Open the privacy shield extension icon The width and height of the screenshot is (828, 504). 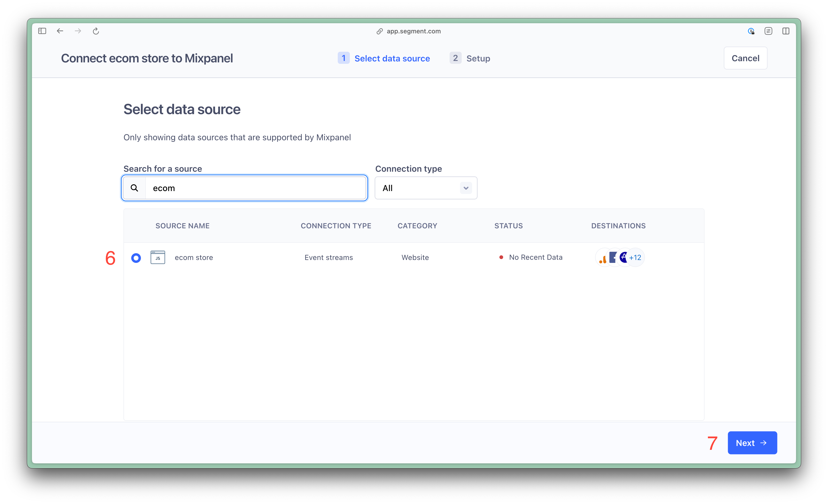pyautogui.click(x=751, y=31)
